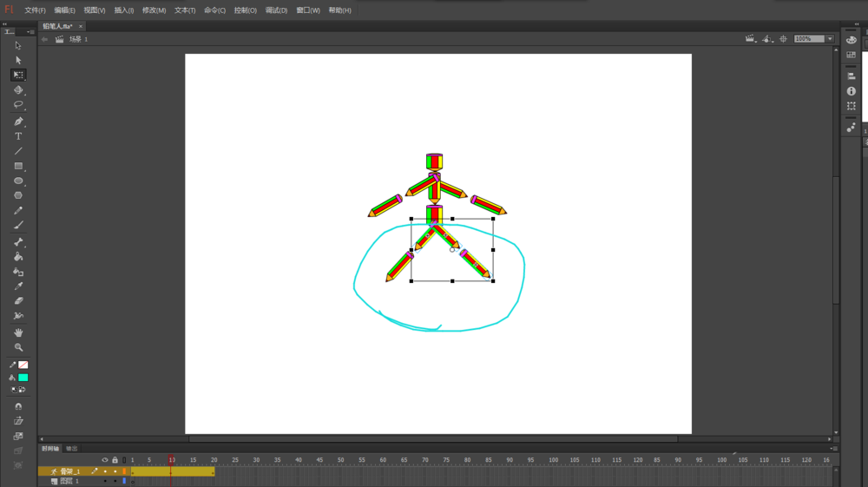Image resolution: width=868 pixels, height=487 pixels.
Task: Collapse the tools panel arrows
Action: coord(4,24)
